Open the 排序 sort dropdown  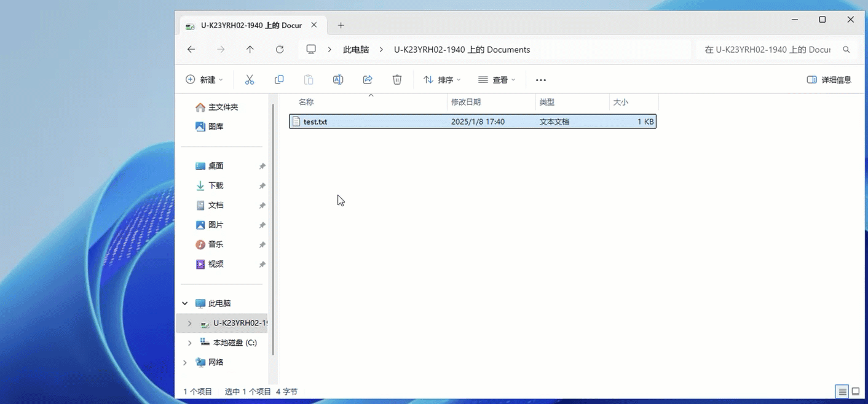[x=442, y=80]
